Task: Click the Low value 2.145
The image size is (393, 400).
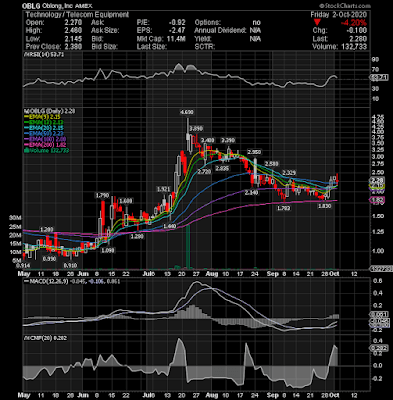Action: tap(72, 39)
